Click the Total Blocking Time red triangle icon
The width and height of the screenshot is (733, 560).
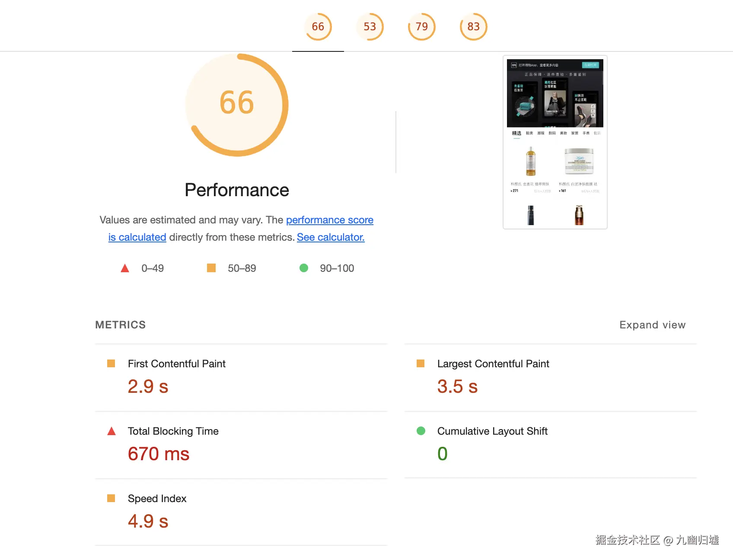112,431
